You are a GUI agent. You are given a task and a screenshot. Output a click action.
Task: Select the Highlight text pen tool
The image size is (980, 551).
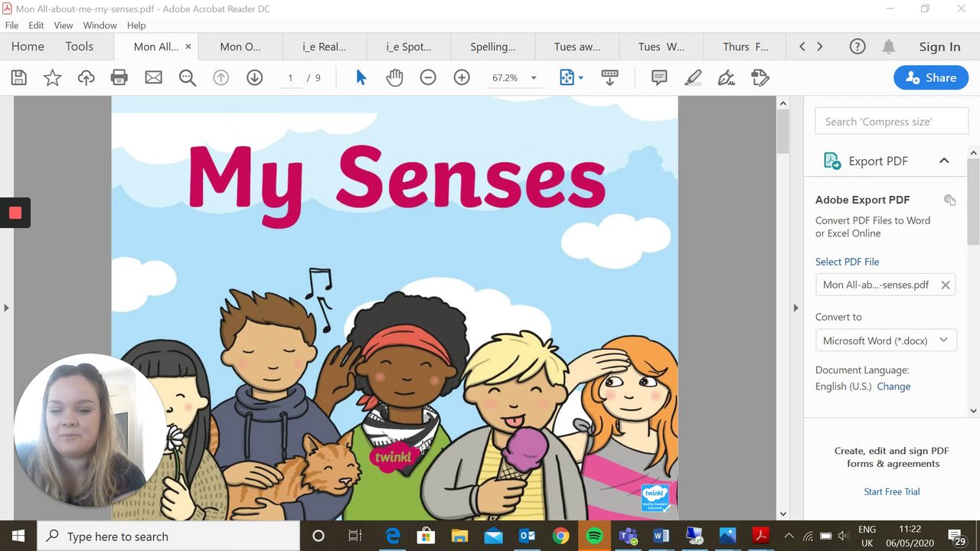tap(693, 77)
